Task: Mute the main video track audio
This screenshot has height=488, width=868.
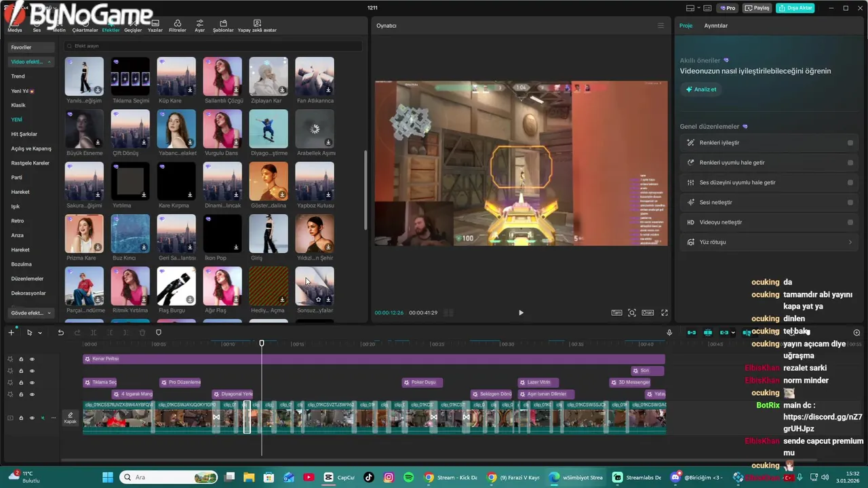Action: tap(42, 418)
